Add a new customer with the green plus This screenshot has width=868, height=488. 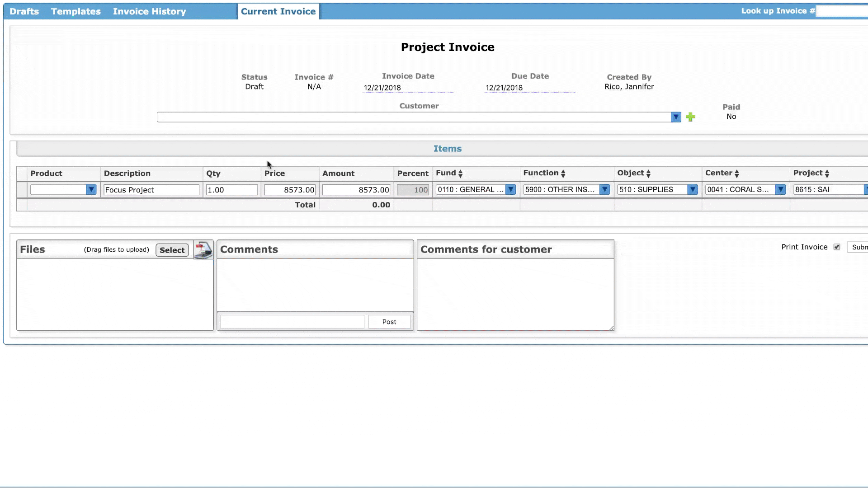(x=690, y=117)
